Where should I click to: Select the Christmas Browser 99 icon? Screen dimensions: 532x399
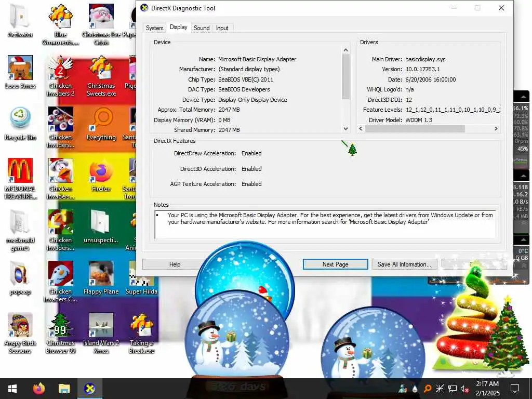pos(60,333)
